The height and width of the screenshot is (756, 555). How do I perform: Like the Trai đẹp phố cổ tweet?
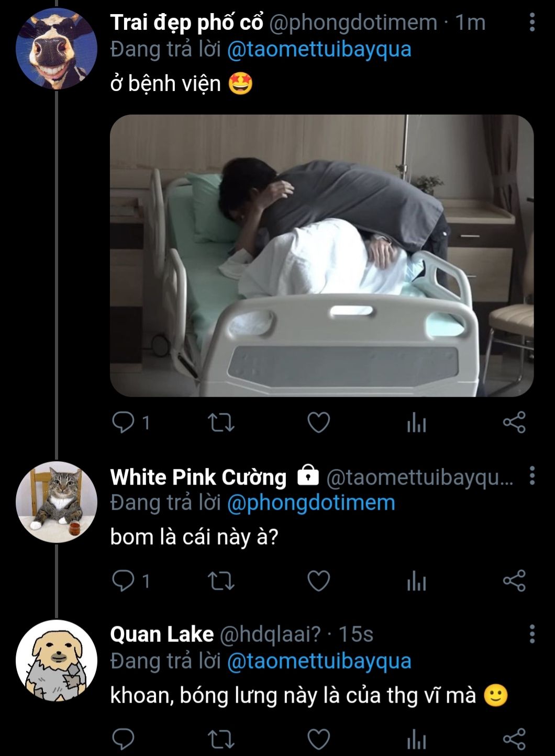318,422
